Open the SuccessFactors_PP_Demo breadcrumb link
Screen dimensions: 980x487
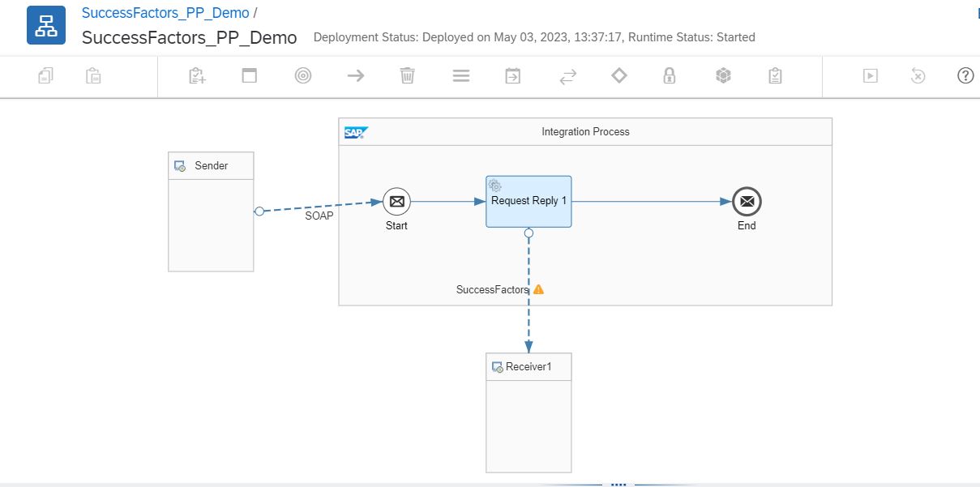click(165, 13)
